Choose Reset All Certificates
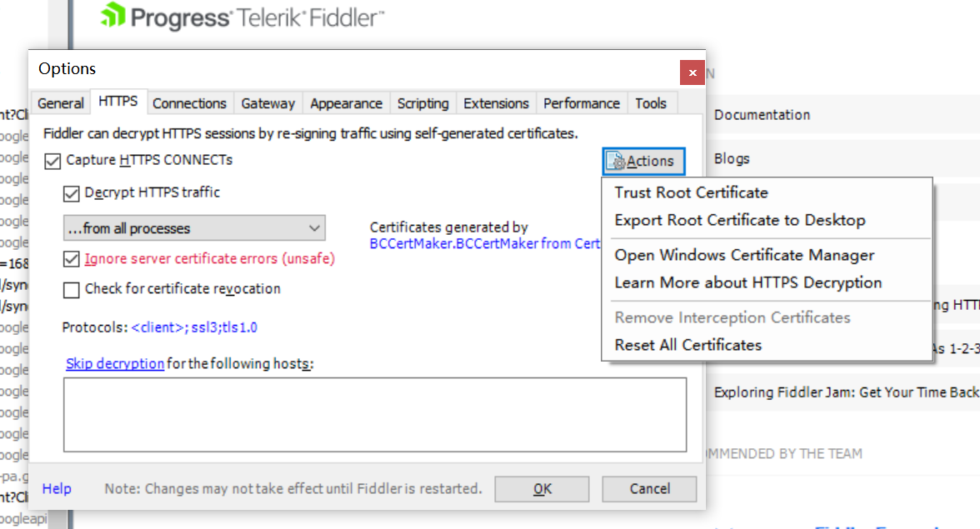The image size is (980, 529). 688,345
